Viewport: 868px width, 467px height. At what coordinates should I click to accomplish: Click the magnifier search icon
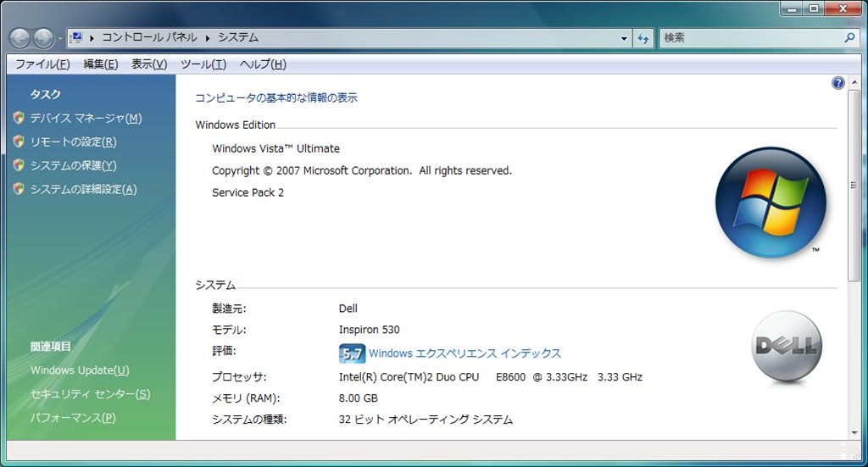[849, 37]
